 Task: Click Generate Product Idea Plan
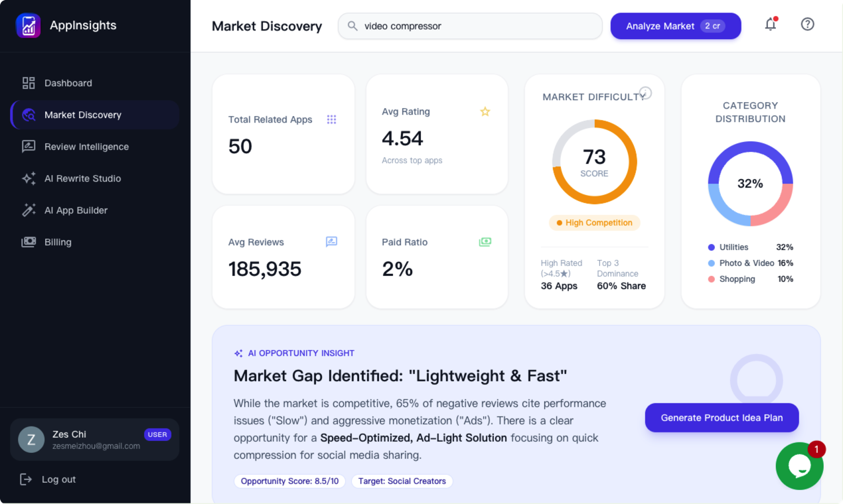(x=722, y=418)
